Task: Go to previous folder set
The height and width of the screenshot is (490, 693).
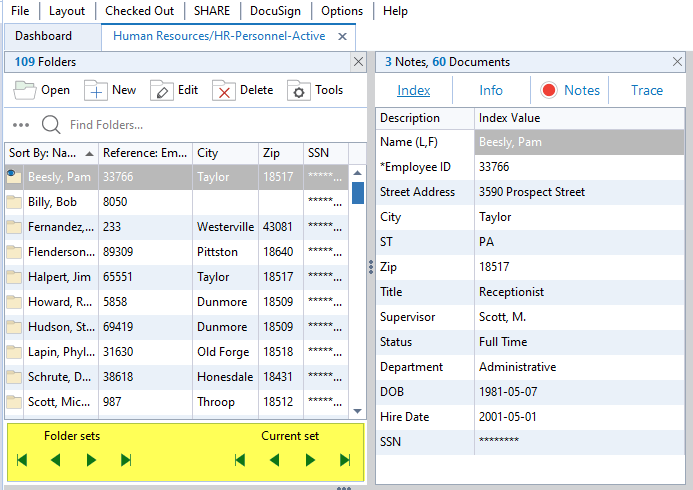Action: [56, 460]
